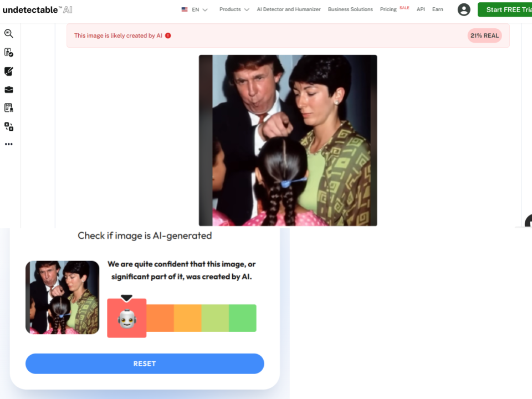532x399 pixels.
Task: Open the briefcase icon in sidebar
Action: 9,90
